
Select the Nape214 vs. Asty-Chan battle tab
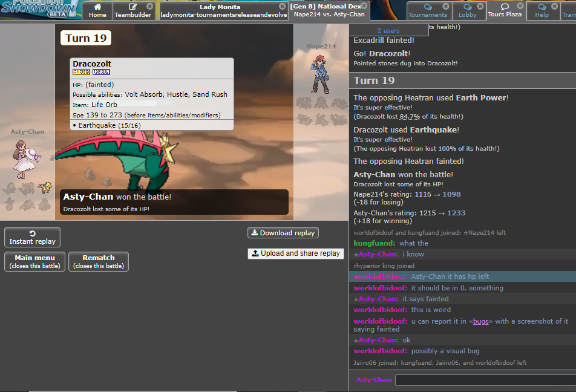pyautogui.click(x=329, y=10)
